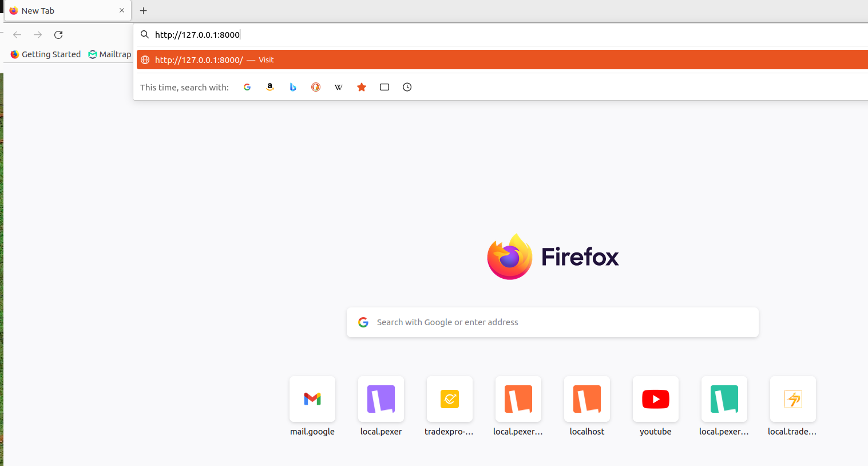Search history using the clock icon
The height and width of the screenshot is (466, 868).
(x=407, y=87)
